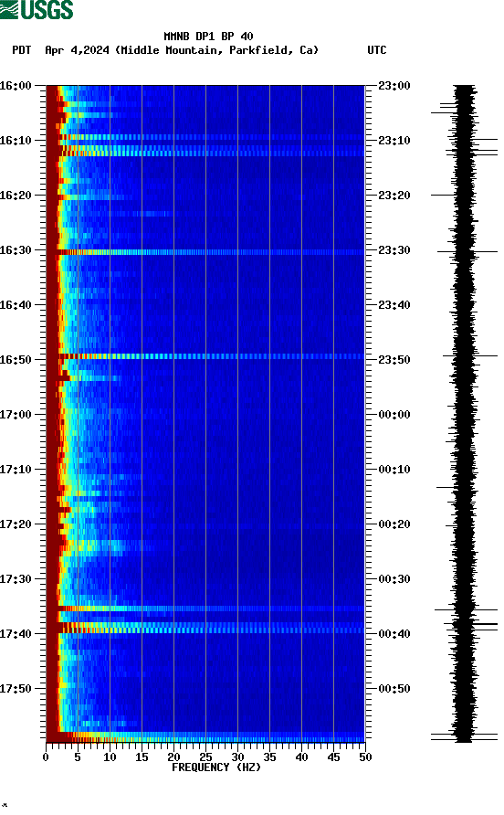Click the 23:50 UTC time label
The image size is (504, 815).
coord(394,360)
